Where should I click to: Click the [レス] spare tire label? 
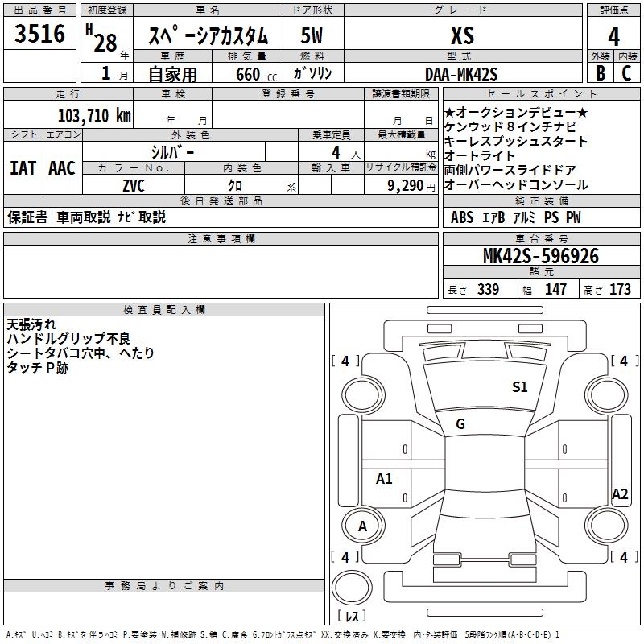[x=352, y=616]
